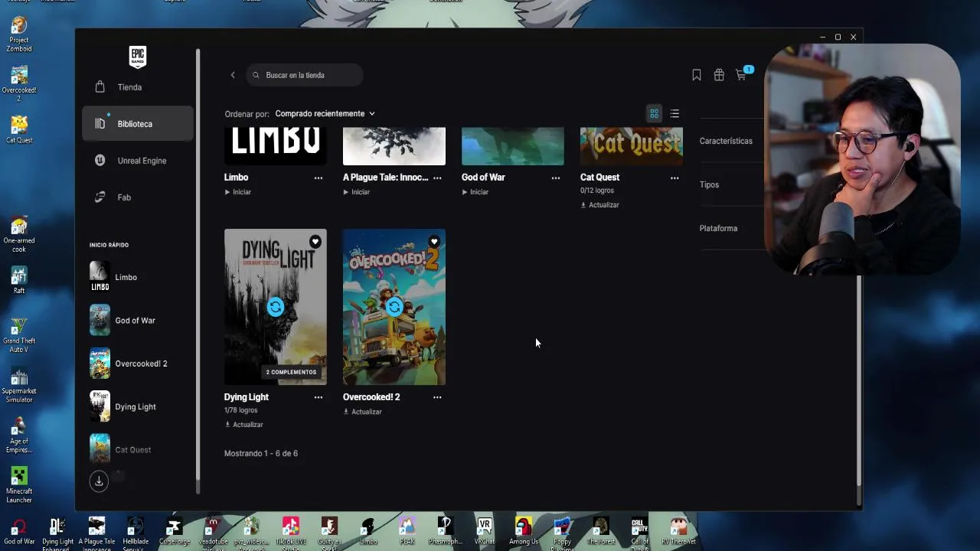Open Supermarket Simulator desktop icon
This screenshot has height=551, width=980.
click(19, 386)
